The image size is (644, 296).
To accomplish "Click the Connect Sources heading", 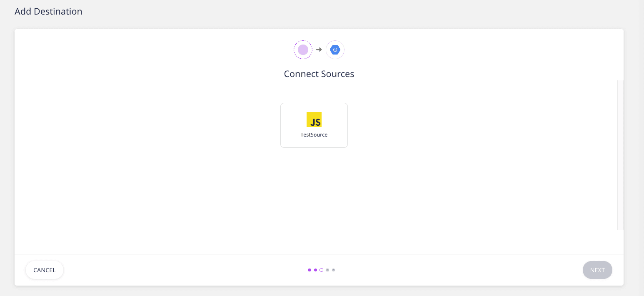I will 319,74.
